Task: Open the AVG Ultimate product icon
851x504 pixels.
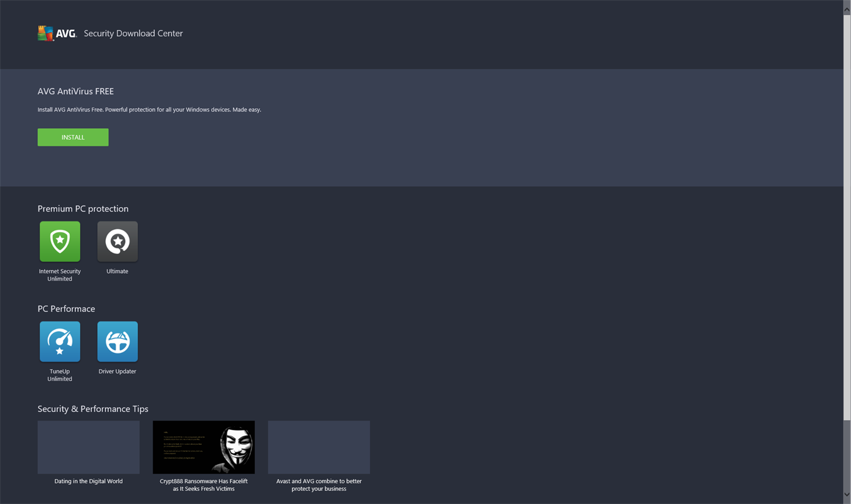Action: [x=117, y=241]
